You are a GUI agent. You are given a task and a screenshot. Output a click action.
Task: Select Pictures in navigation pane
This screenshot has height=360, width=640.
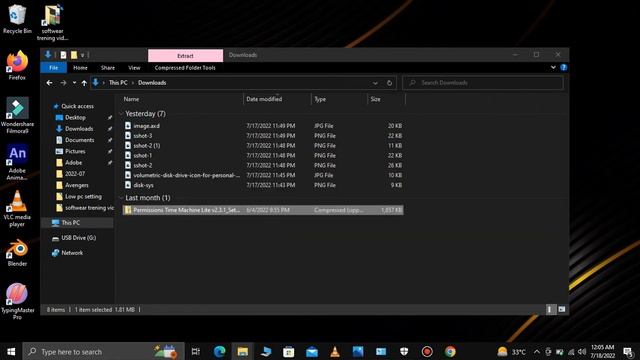point(76,151)
